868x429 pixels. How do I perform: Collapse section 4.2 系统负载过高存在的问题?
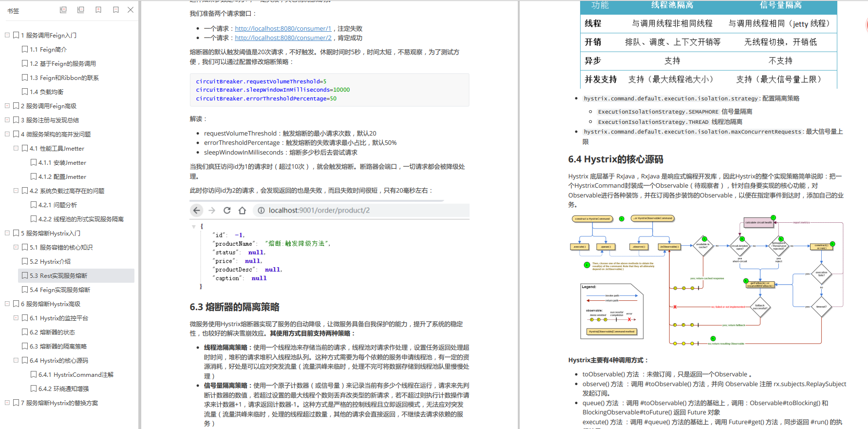[16, 191]
